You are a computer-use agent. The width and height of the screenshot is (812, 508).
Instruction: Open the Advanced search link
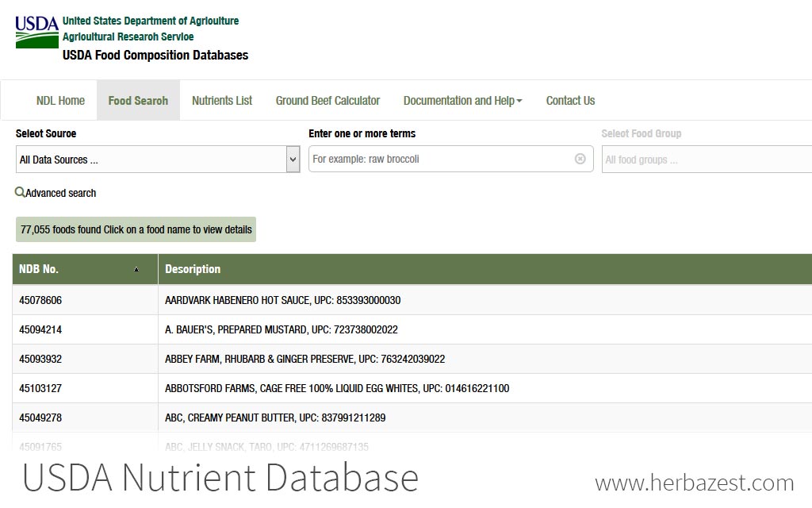point(61,193)
